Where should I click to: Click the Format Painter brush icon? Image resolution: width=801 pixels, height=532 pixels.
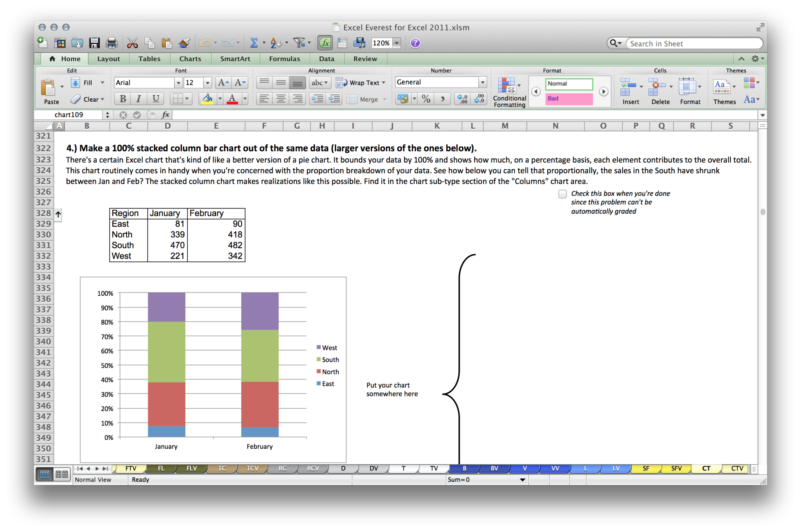[184, 43]
